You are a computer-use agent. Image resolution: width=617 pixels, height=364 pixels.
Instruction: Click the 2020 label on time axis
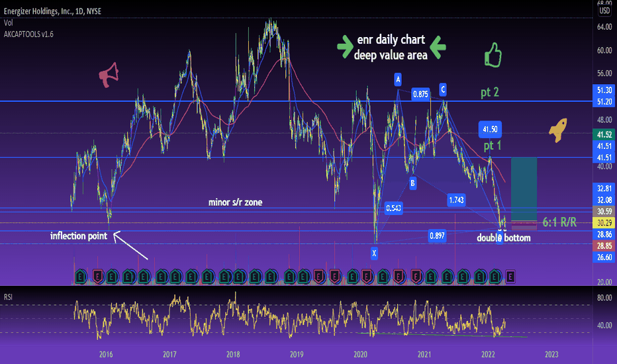(x=360, y=355)
